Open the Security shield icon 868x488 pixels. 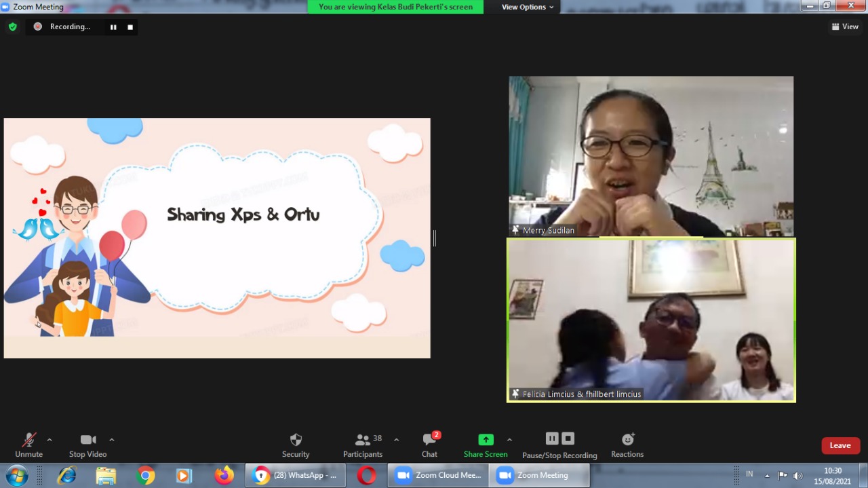click(296, 440)
